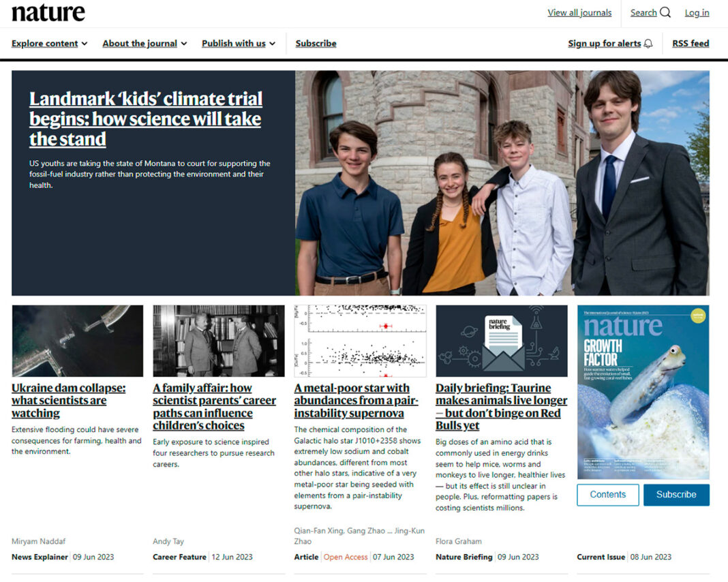Open the star abundance scatter plot thumbnail

click(x=360, y=341)
